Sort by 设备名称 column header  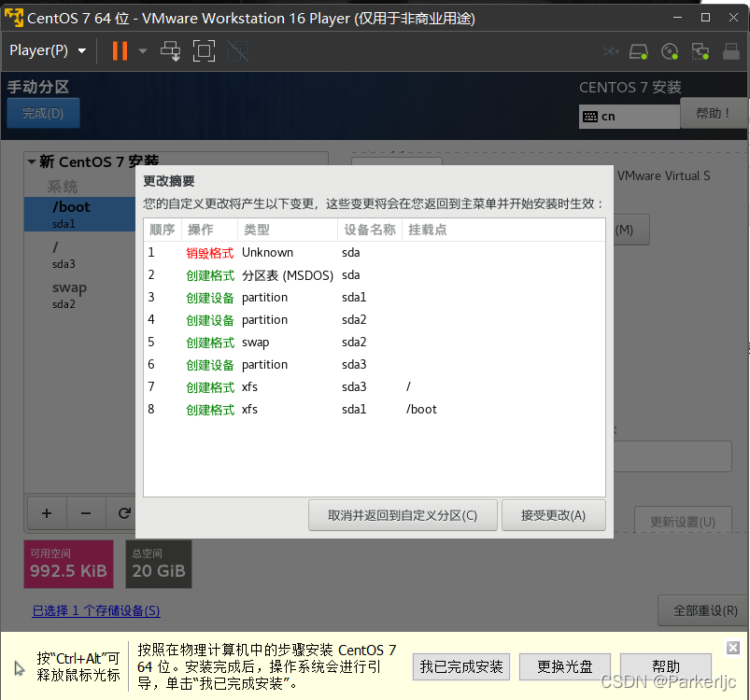370,230
